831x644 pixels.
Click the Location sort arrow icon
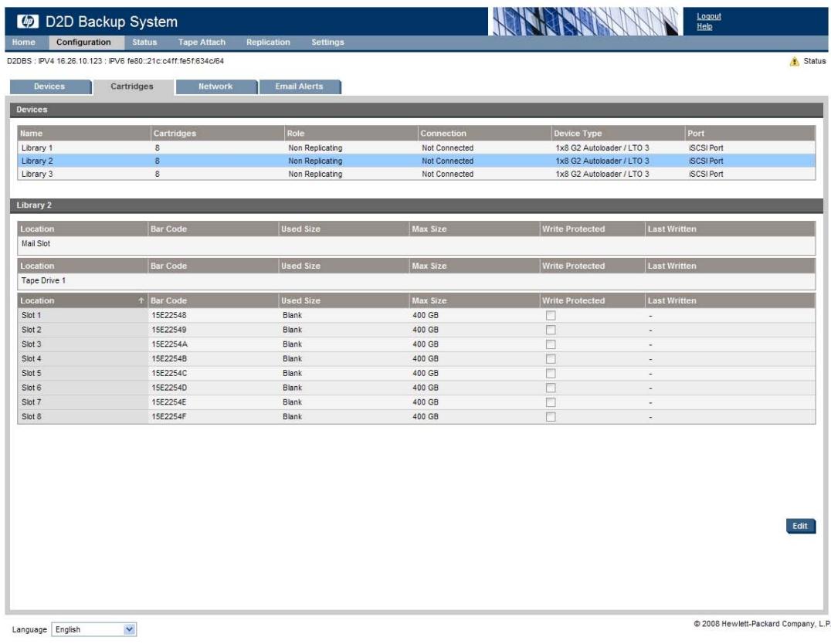click(x=141, y=300)
